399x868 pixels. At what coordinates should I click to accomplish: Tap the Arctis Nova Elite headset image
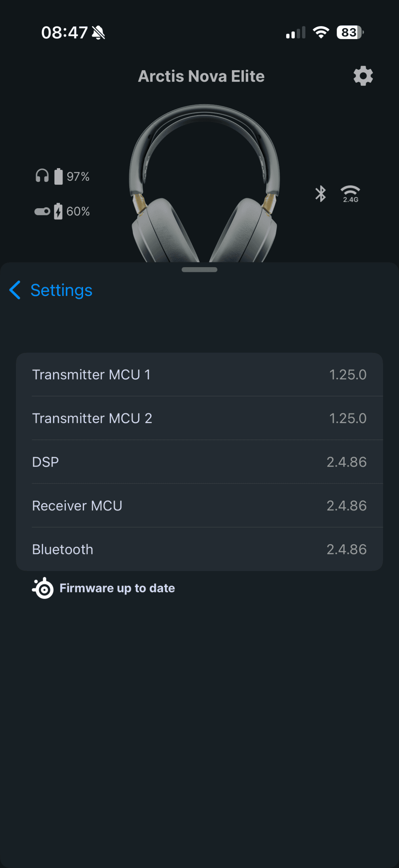tap(204, 183)
